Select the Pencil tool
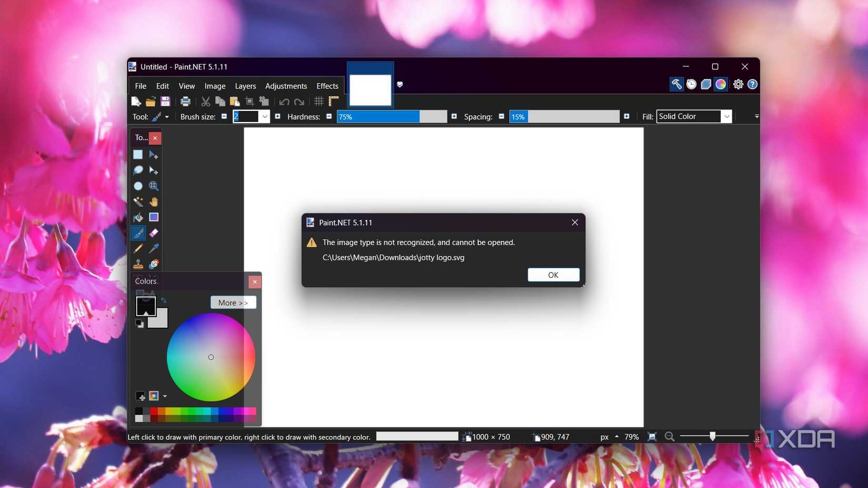 pos(138,249)
